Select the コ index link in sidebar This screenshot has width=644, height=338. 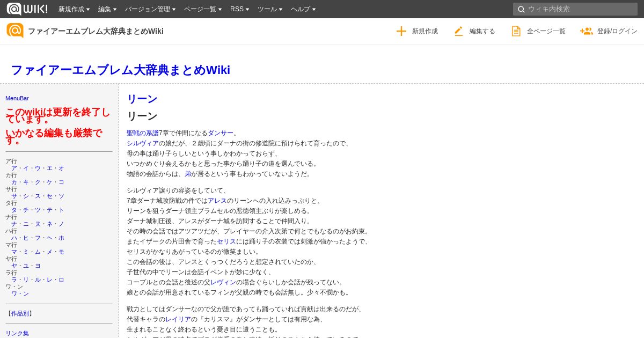61,182
